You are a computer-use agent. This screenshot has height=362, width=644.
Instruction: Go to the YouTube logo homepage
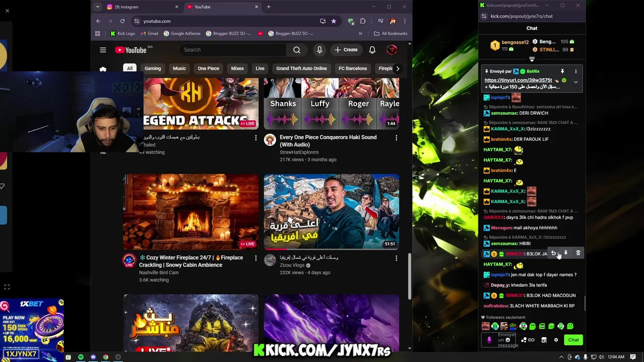(x=130, y=50)
